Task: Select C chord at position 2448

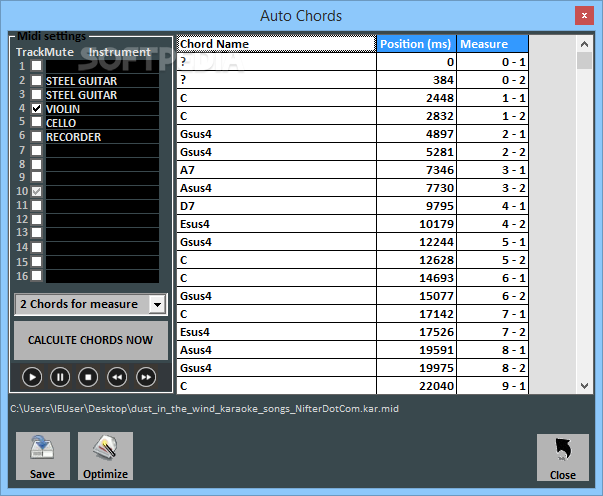Action: (276, 98)
